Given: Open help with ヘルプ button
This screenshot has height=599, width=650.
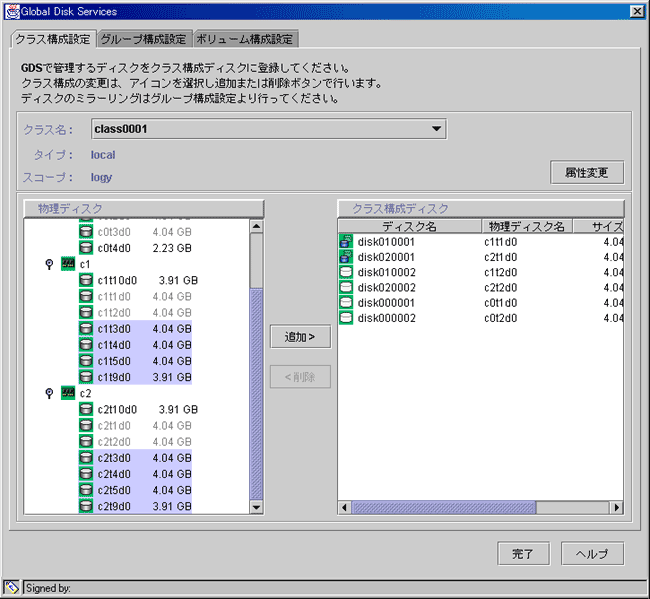Looking at the screenshot, I should pos(592,553).
